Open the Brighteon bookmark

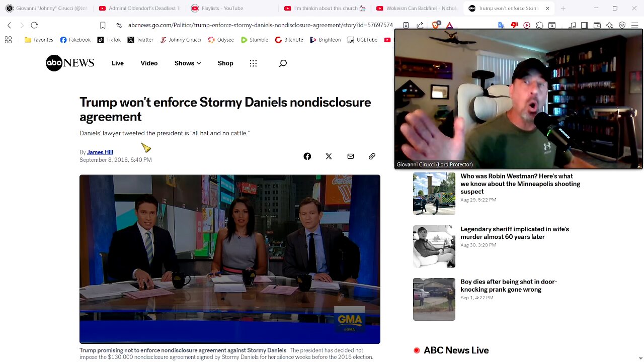pyautogui.click(x=326, y=40)
